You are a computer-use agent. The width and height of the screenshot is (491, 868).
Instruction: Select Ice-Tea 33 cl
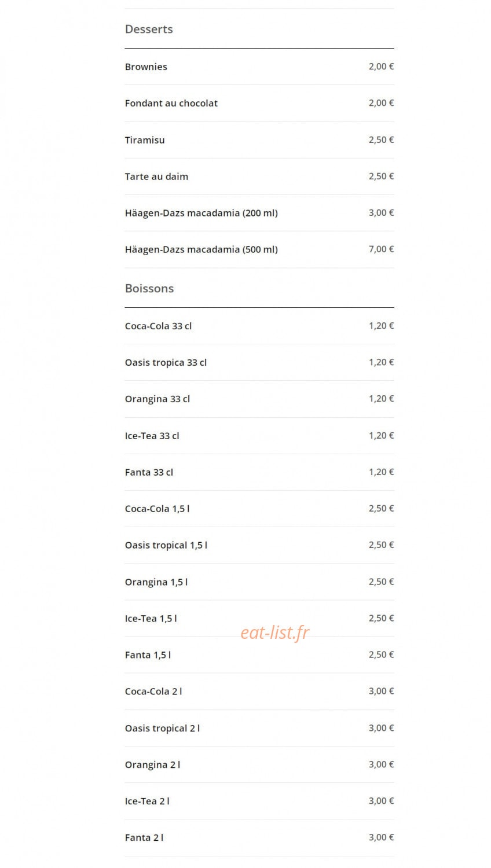coord(259,436)
